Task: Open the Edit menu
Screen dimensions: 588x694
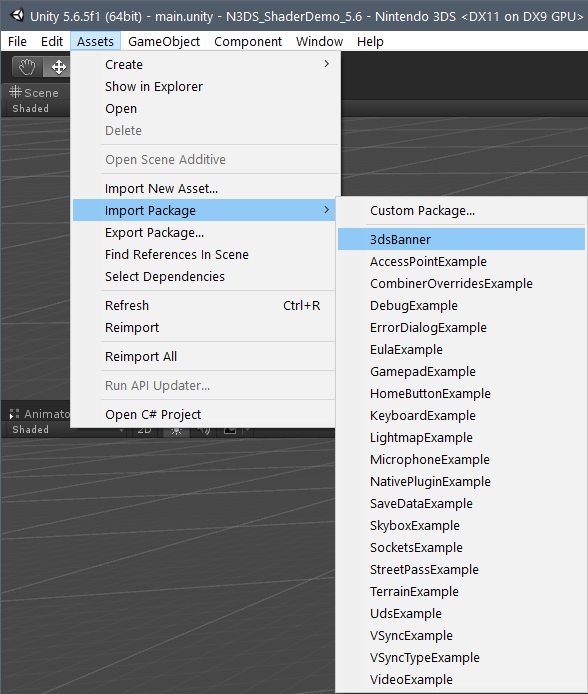Action: [52, 42]
